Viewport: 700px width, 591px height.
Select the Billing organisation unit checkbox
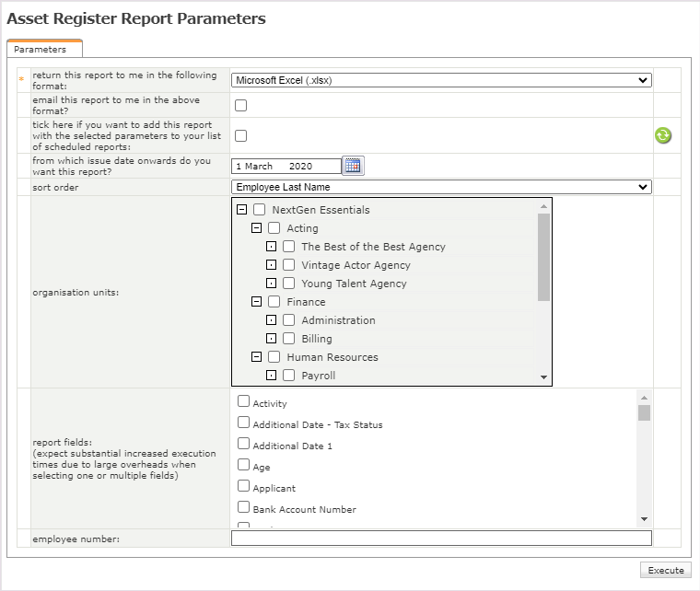(x=289, y=339)
